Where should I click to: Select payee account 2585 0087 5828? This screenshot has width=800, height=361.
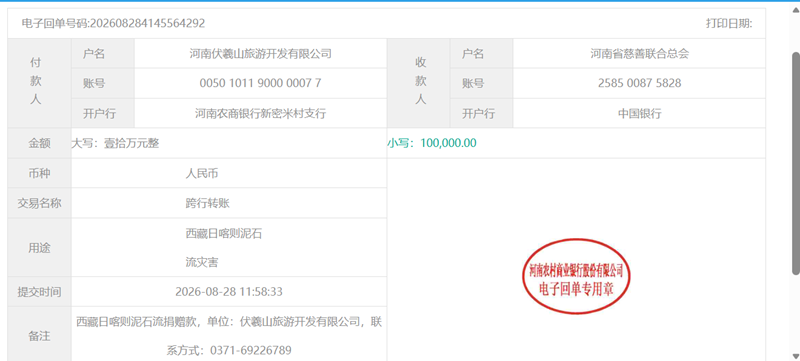[x=639, y=83]
